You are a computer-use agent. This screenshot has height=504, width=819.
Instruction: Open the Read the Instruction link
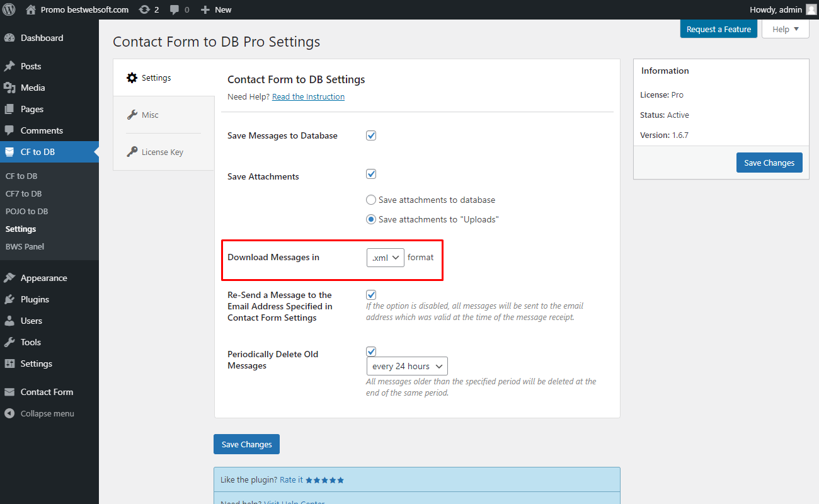(x=308, y=96)
